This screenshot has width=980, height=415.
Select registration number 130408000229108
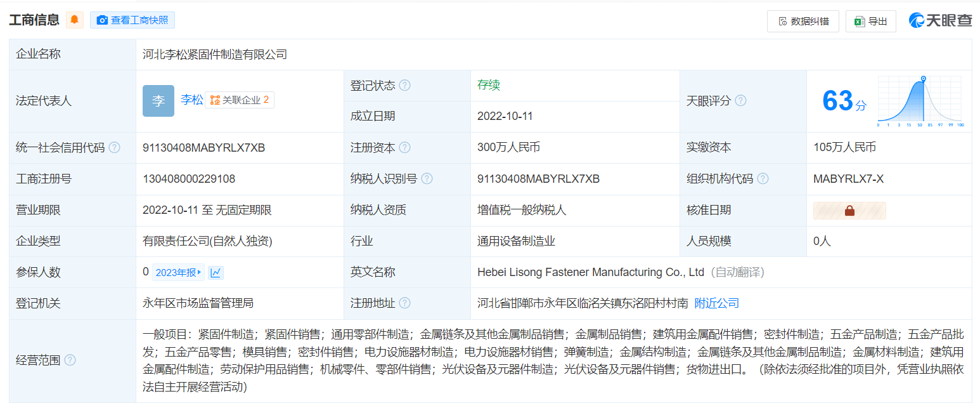click(x=189, y=179)
